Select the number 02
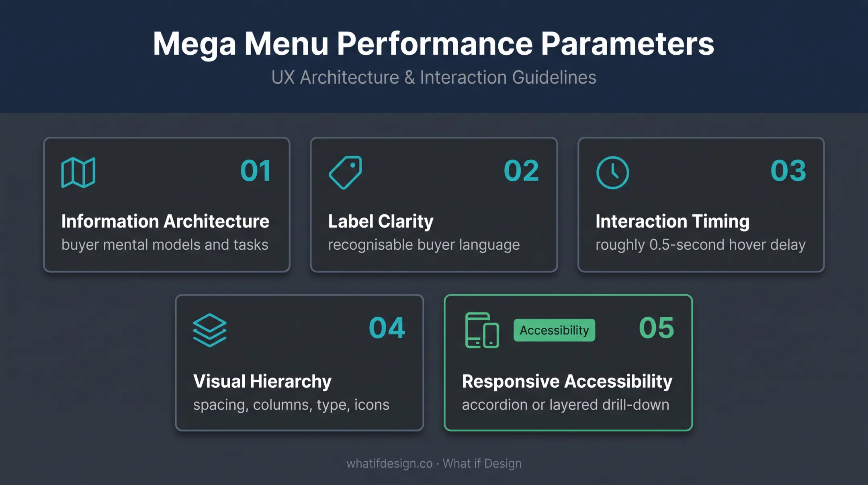This screenshot has height=485, width=868. point(521,171)
